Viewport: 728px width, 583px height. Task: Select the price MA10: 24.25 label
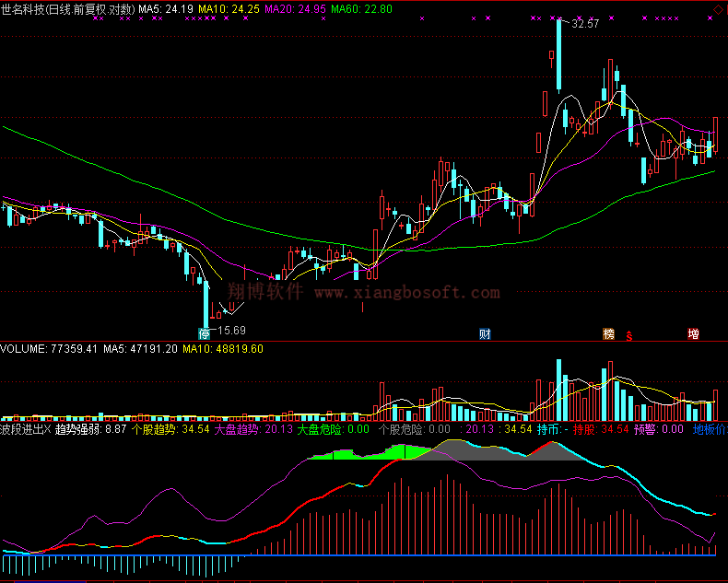[229, 9]
